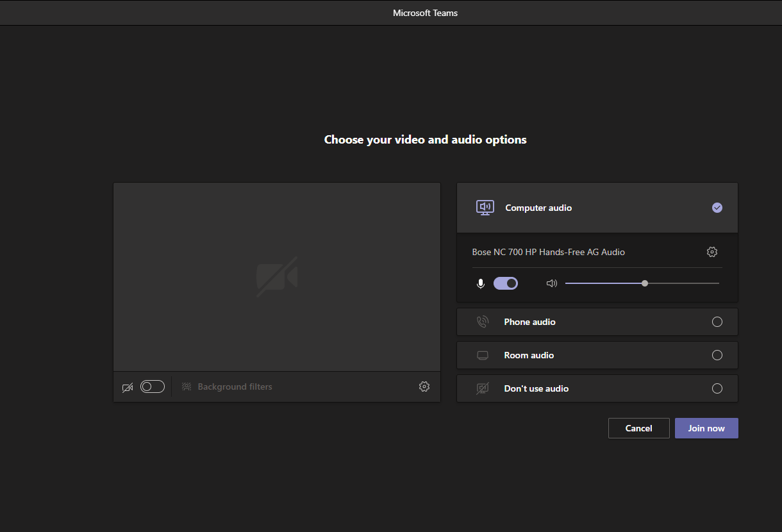
Task: Click the Background filters icon
Action: click(x=187, y=387)
